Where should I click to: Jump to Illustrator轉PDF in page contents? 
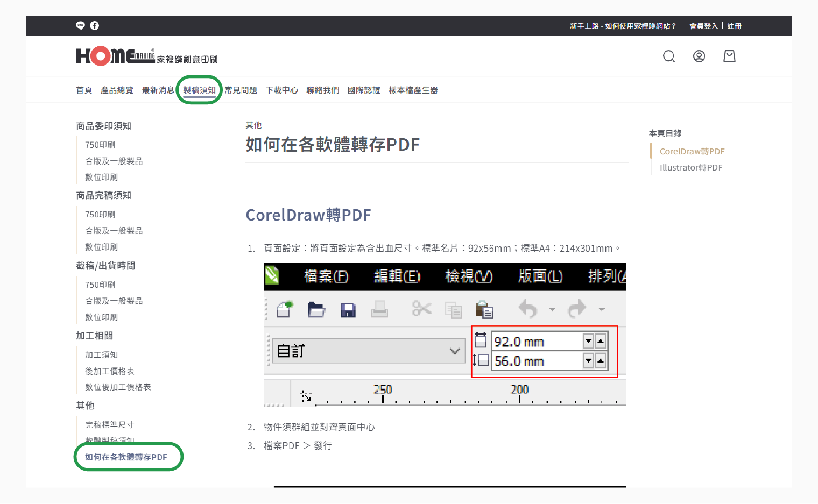point(690,168)
